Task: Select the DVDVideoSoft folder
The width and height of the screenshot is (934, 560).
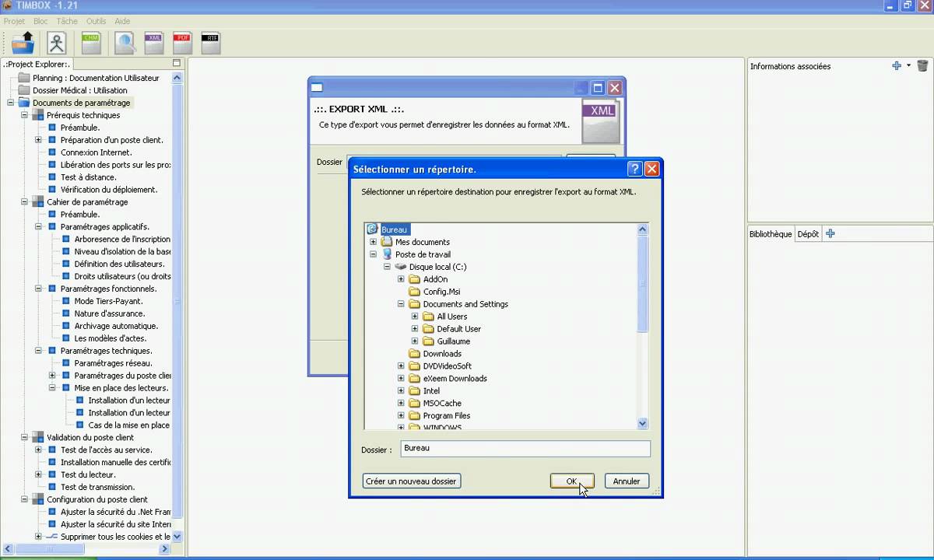Action: 447,366
